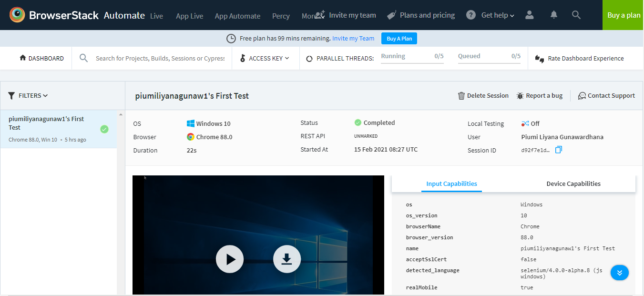
Task: Click the Filters funnel icon
Action: coord(11,95)
